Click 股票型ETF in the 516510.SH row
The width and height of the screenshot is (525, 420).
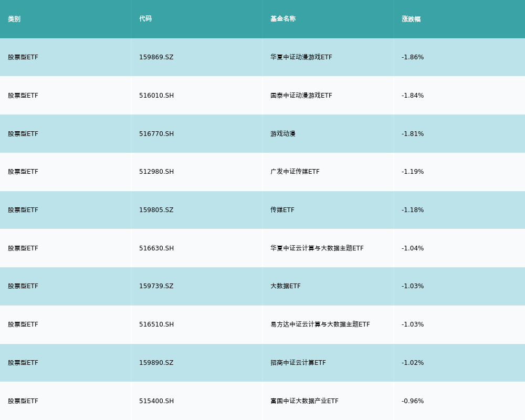(x=23, y=324)
